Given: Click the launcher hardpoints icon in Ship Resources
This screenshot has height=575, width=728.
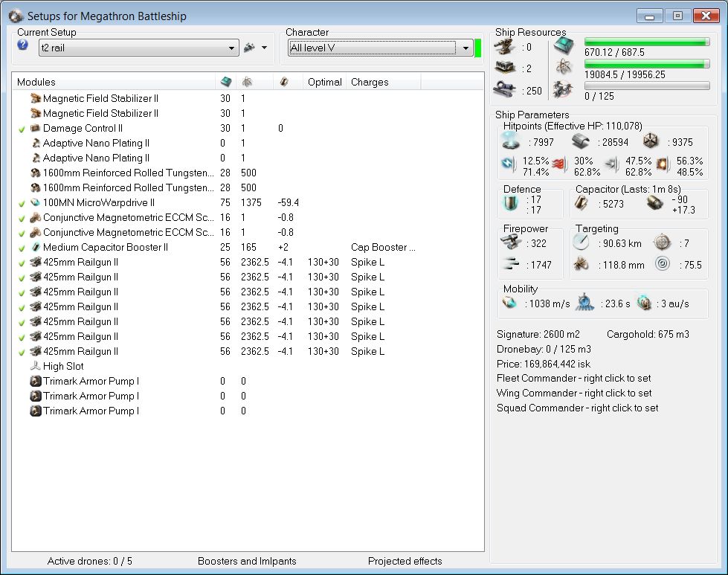Looking at the screenshot, I should click(x=505, y=68).
